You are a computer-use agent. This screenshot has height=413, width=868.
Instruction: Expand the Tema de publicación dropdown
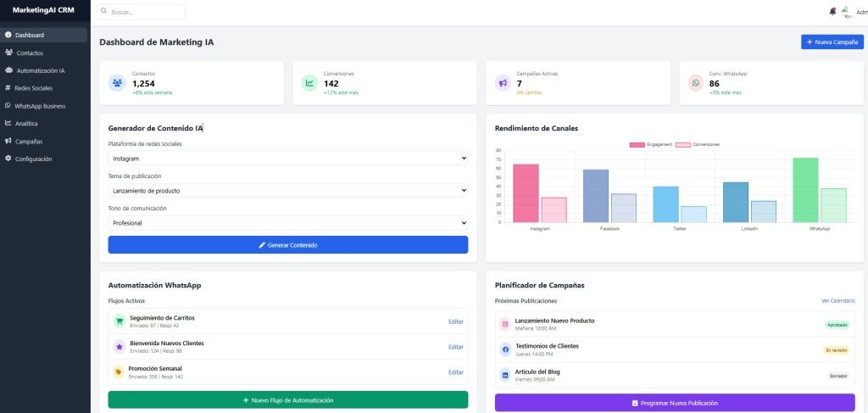[287, 191]
